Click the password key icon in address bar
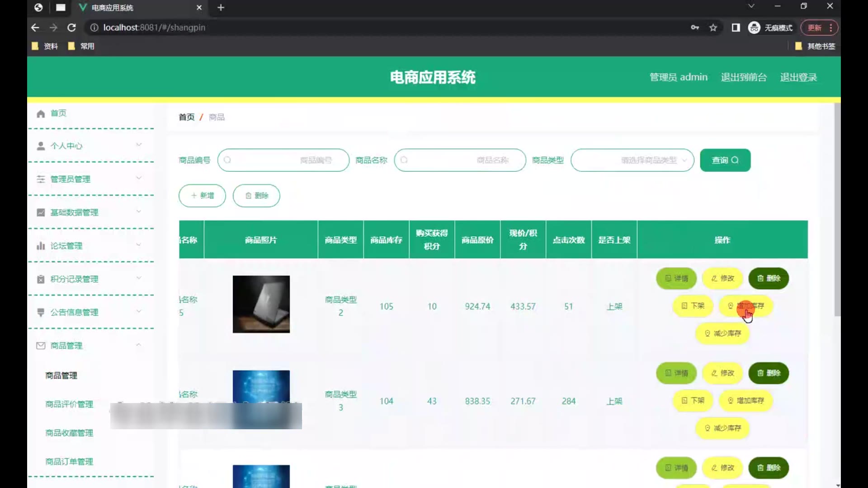Image resolution: width=868 pixels, height=488 pixels. (x=695, y=28)
